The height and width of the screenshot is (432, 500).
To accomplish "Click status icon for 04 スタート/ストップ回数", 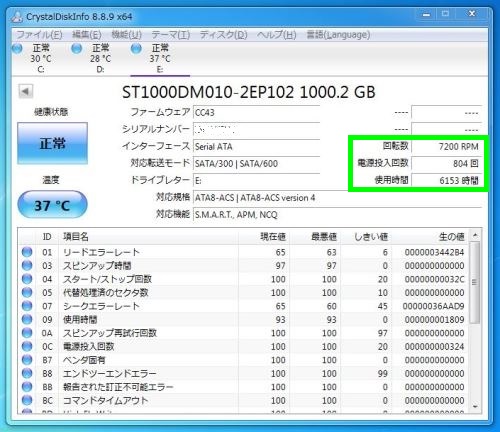I will [27, 279].
